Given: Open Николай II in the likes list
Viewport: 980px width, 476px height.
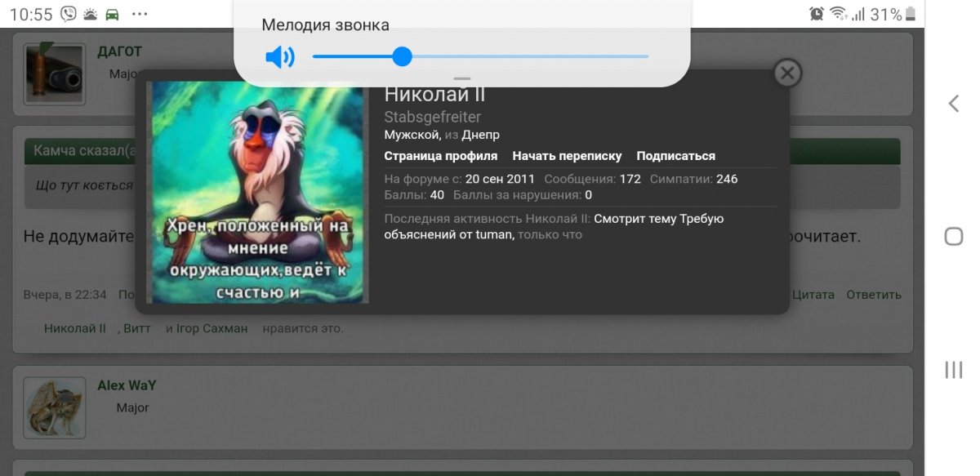Looking at the screenshot, I should (x=75, y=328).
